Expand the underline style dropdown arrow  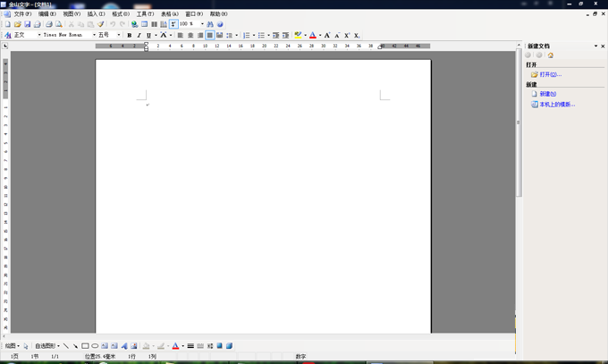pos(156,35)
